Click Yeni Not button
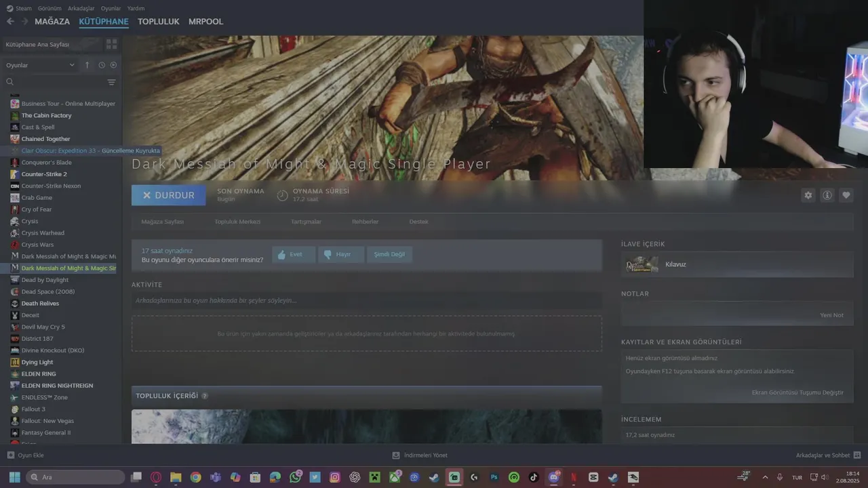Viewport: 868px width, 488px height. [x=831, y=315]
